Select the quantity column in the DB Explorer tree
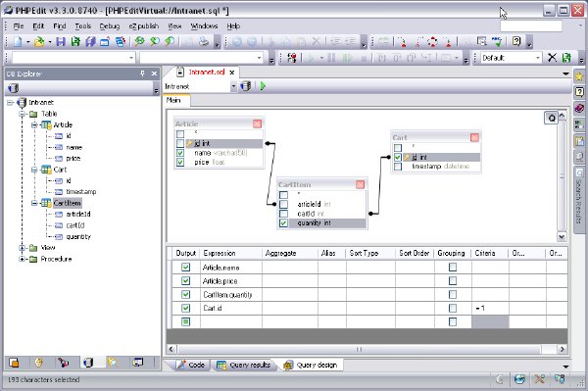Screen dimensions: 588x391 coord(78,236)
